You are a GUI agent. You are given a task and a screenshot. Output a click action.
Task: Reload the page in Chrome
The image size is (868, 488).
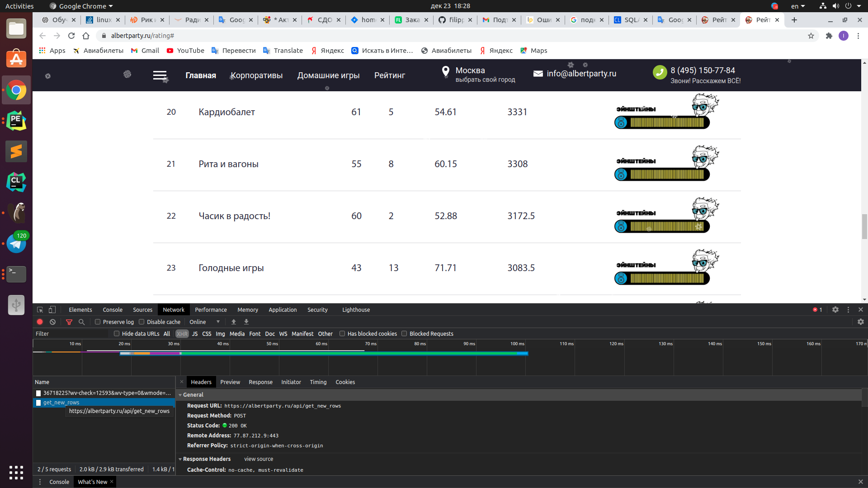pos(71,36)
